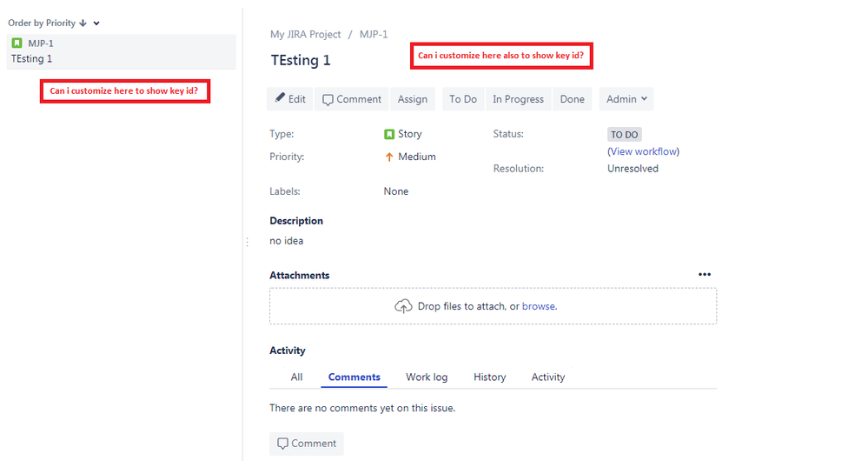Click the green Story type icon in details
This screenshot has height=461, width=868.
[389, 134]
